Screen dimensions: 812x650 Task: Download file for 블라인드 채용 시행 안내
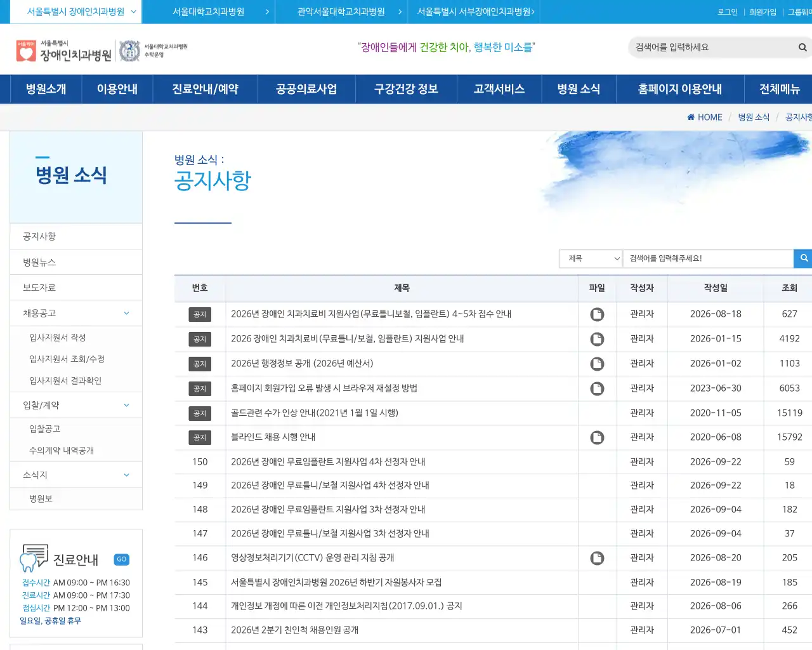[x=597, y=437]
